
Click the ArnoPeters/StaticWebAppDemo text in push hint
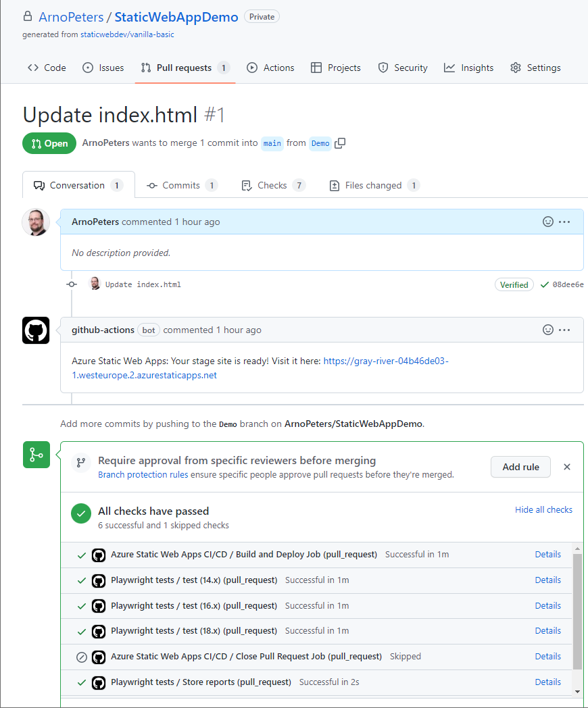(x=353, y=424)
